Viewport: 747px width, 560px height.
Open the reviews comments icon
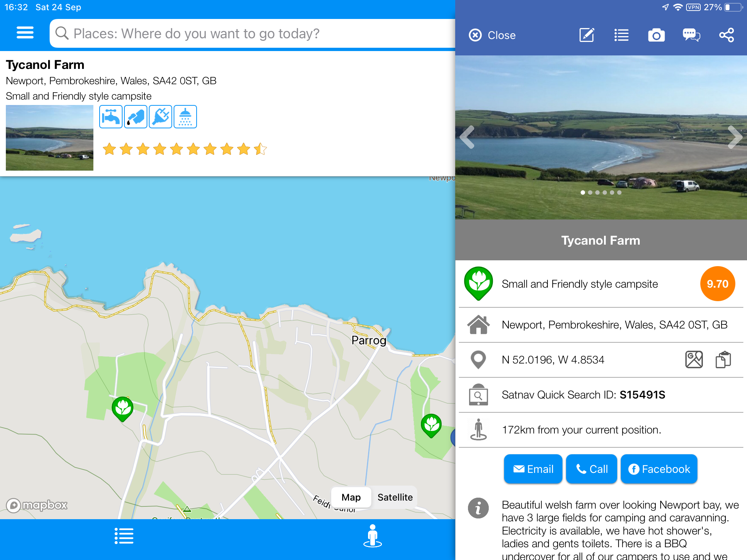coord(691,35)
